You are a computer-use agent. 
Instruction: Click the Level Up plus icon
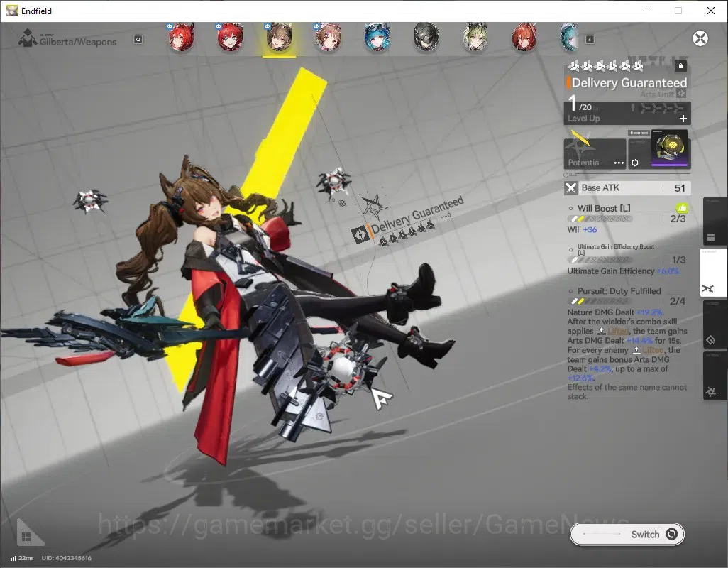tap(683, 119)
